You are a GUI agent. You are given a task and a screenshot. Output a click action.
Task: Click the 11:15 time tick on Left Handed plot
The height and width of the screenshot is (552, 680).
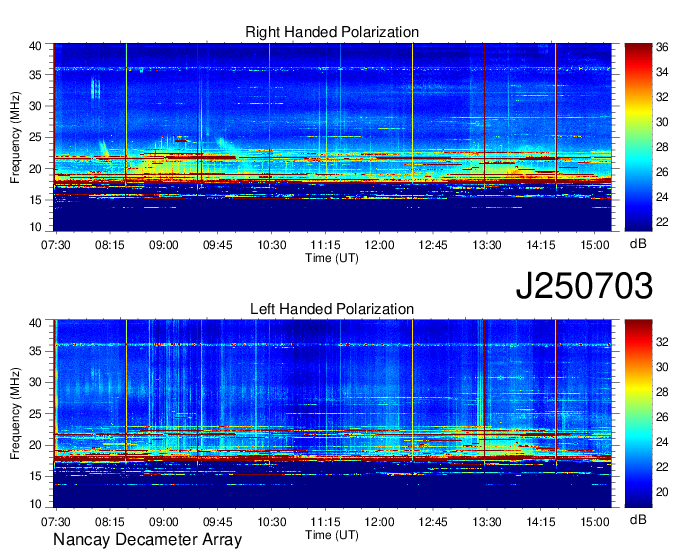(x=326, y=522)
